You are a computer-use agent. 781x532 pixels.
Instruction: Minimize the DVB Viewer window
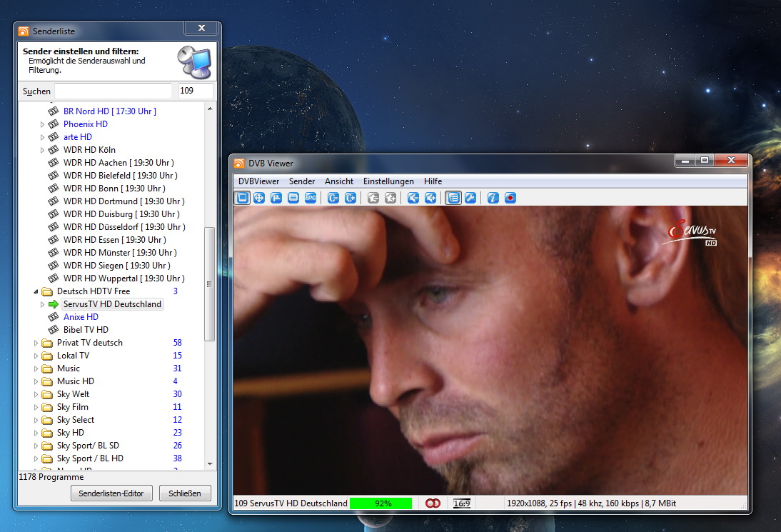pyautogui.click(x=685, y=161)
